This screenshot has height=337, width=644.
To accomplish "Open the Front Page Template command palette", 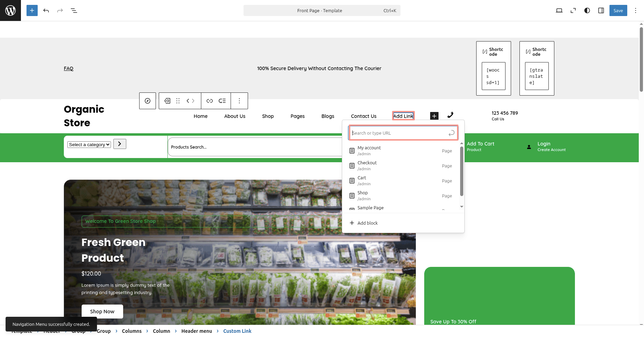I will coord(322,10).
